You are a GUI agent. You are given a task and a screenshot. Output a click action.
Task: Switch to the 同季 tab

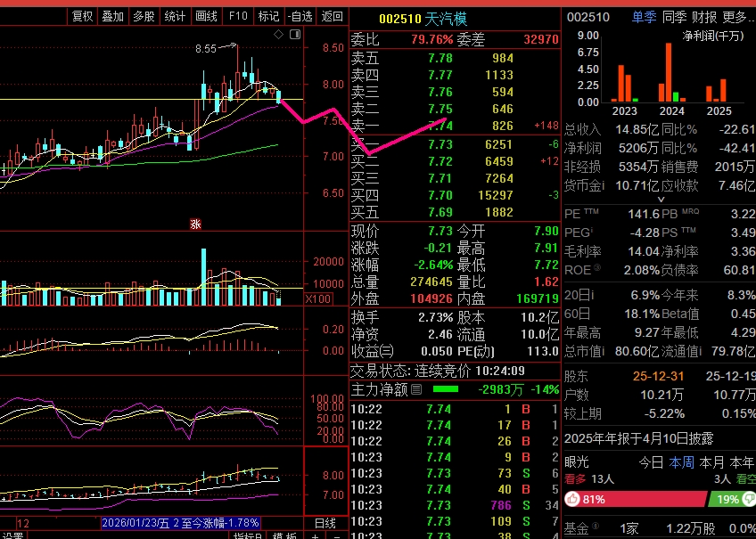674,17
